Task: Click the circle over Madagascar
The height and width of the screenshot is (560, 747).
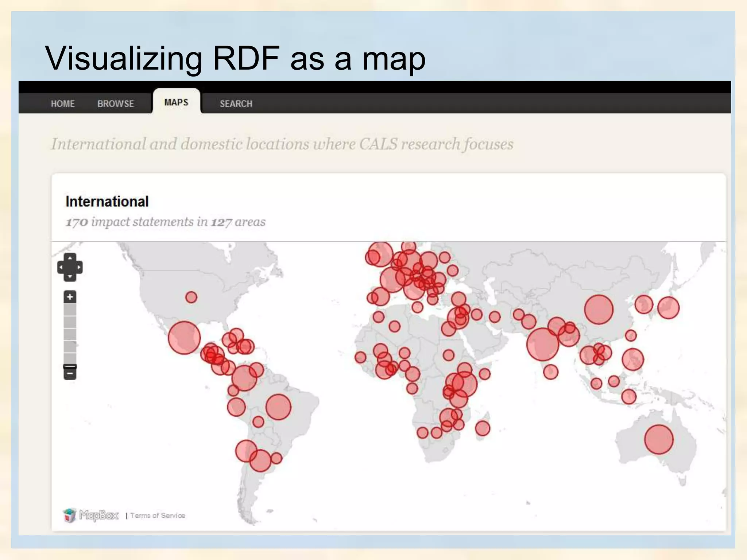Action: point(483,428)
